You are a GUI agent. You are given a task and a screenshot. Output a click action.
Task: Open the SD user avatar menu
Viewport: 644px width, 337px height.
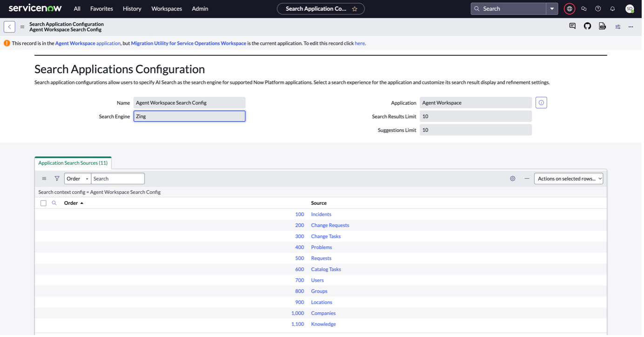click(631, 9)
